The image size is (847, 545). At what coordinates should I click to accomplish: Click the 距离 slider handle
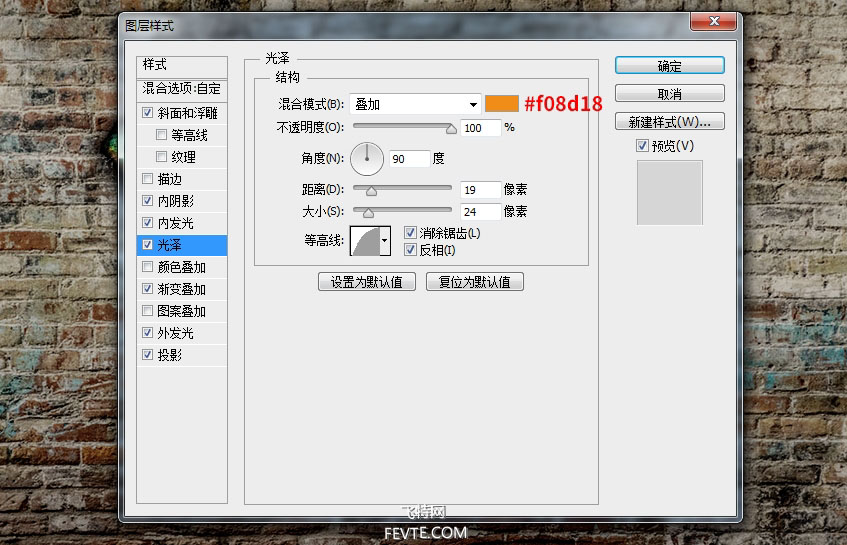coord(371,191)
